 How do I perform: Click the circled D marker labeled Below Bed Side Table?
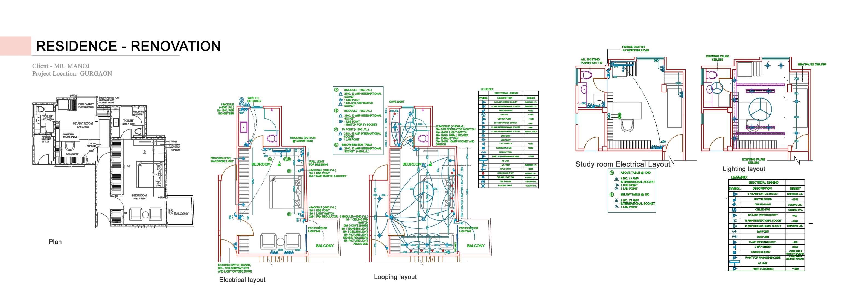click(336, 145)
